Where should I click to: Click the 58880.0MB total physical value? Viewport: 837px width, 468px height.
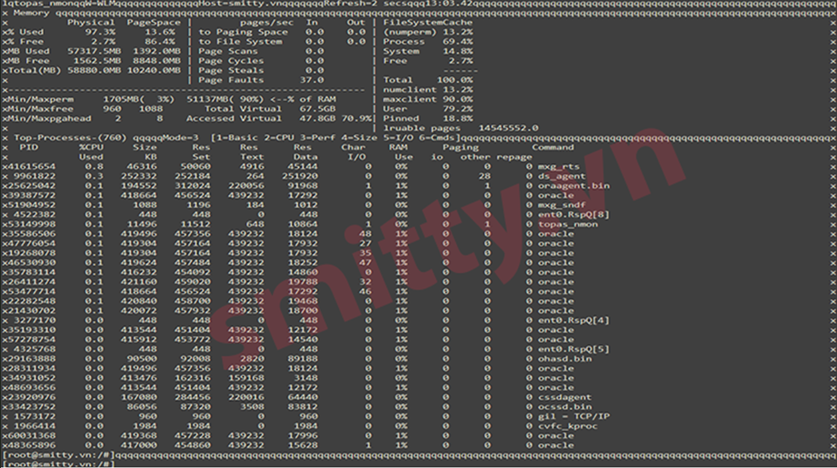[x=94, y=70]
